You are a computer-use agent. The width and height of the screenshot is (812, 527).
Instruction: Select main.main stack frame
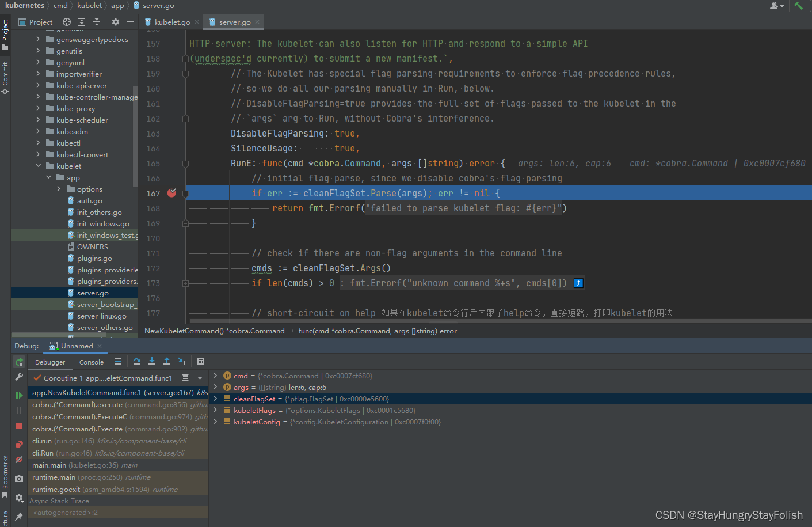point(119,465)
